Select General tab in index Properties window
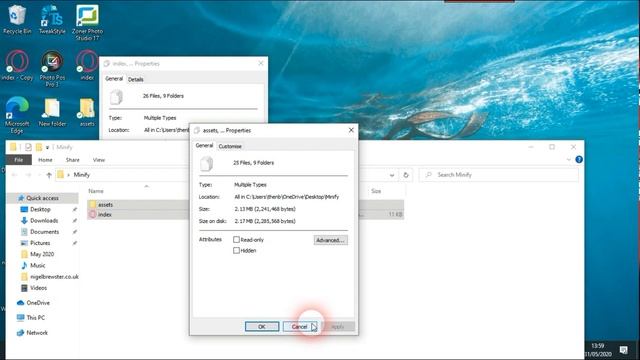The image size is (640, 360). click(114, 78)
